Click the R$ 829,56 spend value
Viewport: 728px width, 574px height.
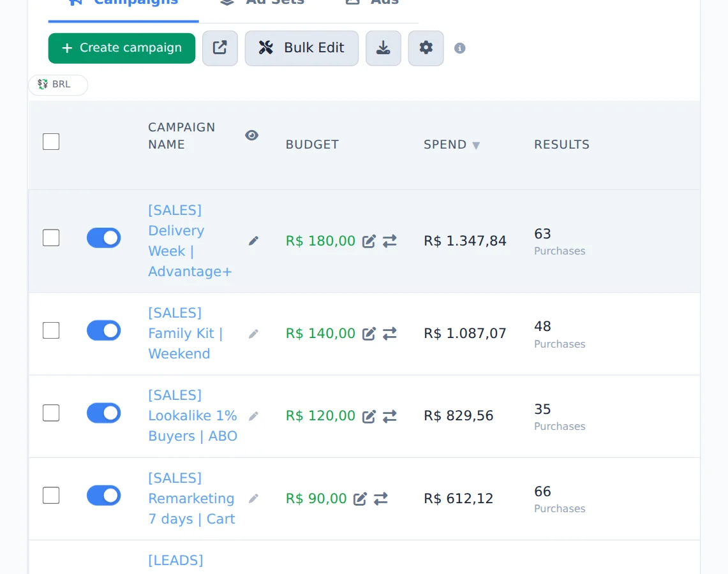458,416
